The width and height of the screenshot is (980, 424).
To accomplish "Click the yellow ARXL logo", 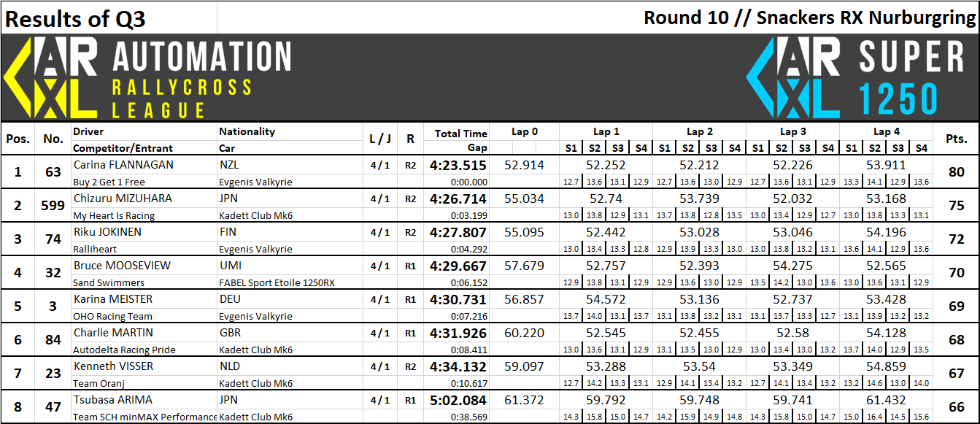I will [51, 78].
